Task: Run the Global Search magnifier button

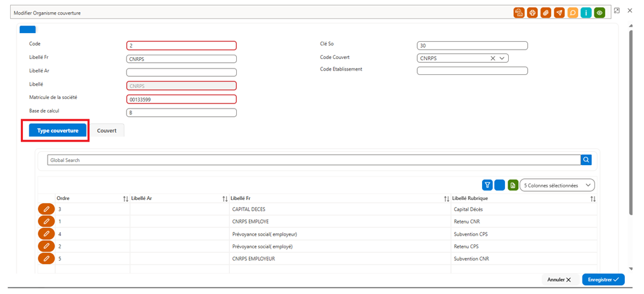Action: 586,160
